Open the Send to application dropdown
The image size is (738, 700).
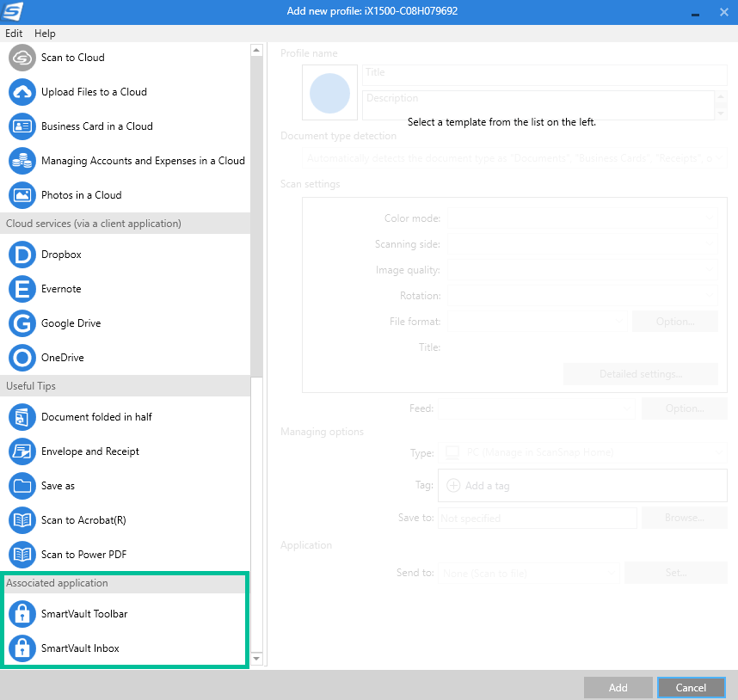528,573
